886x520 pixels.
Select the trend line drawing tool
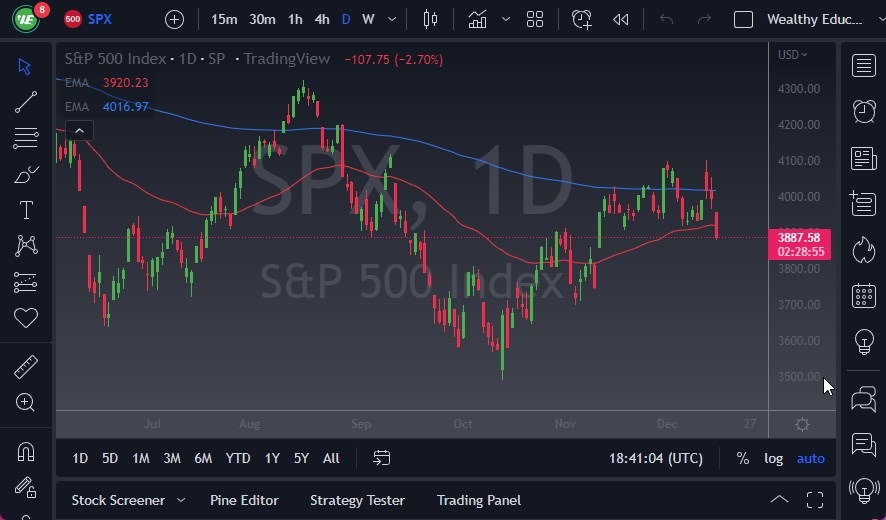pos(26,101)
